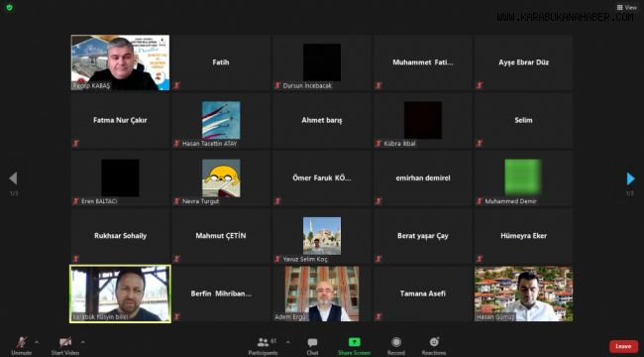
Task: Select Muhammed Demir green avatar tile
Action: (x=524, y=178)
